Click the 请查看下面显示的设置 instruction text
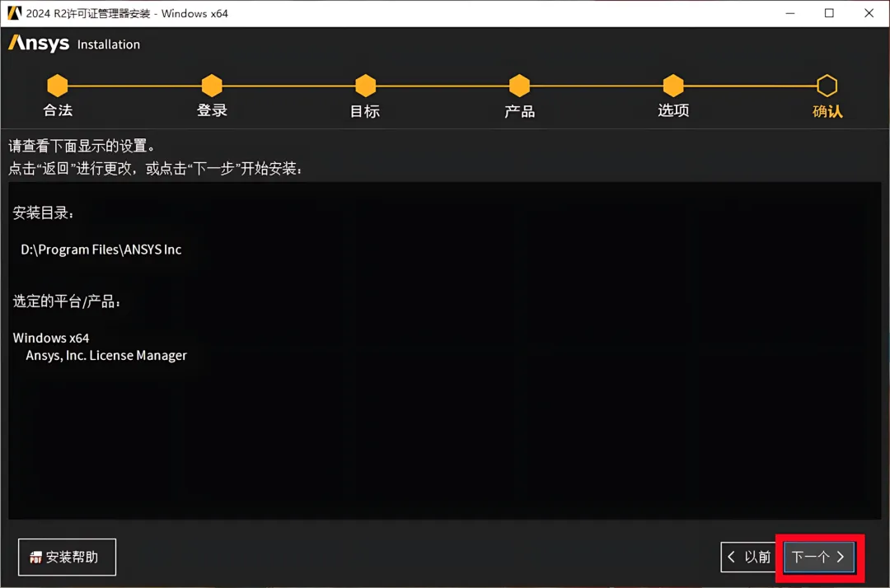890x588 pixels. coord(82,146)
